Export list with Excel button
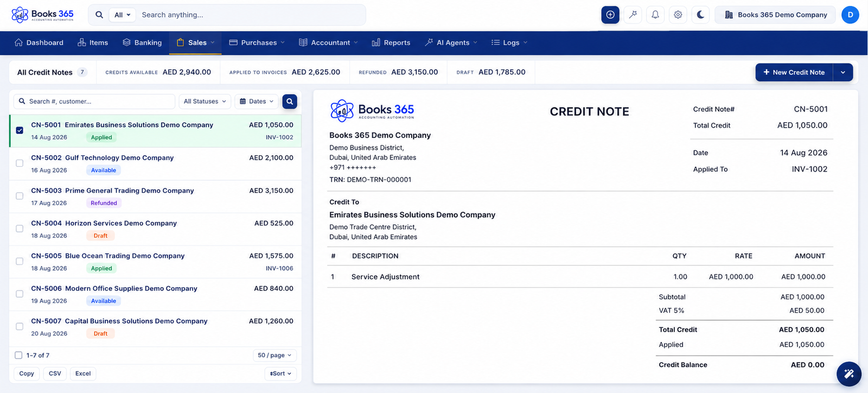The width and height of the screenshot is (868, 393). (83, 373)
